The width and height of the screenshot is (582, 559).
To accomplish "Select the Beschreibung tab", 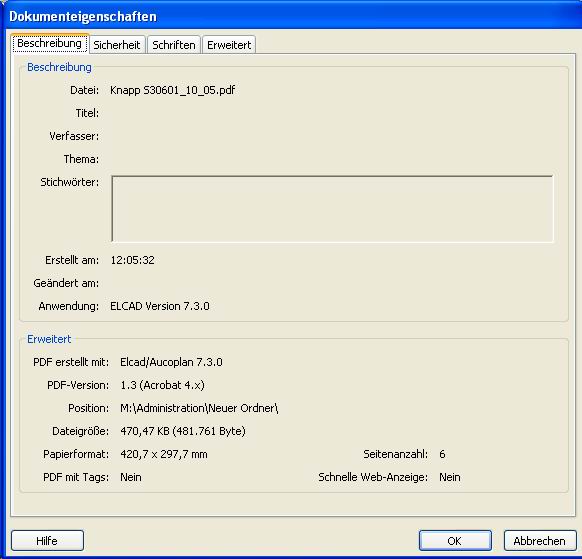I will coord(50,43).
